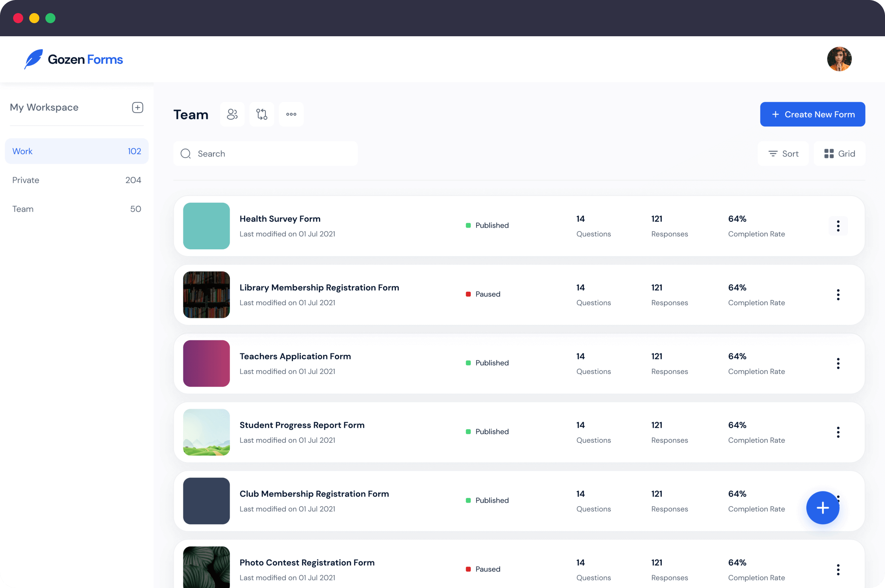Screen dimensions: 885x588
Task: Switch to Grid view layout
Action: tap(840, 153)
